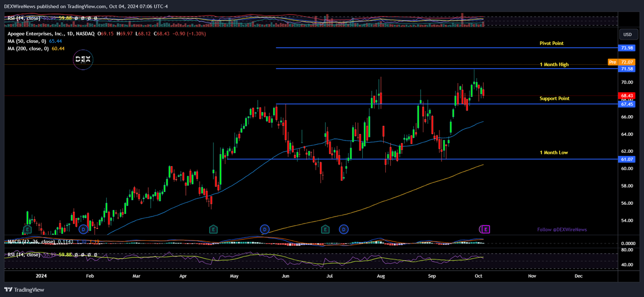Click the Nov label on time axis
The height and width of the screenshot is (297, 644).
[531, 277]
